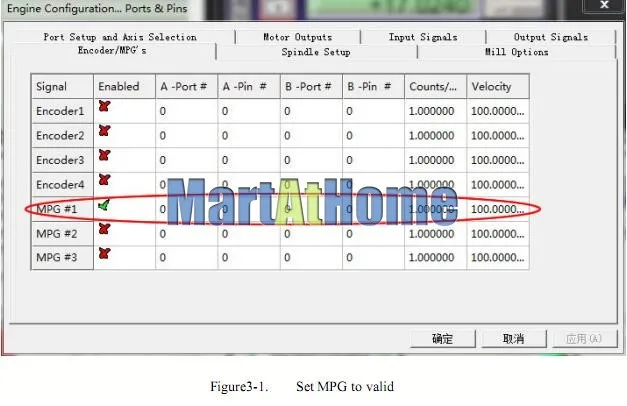This screenshot has width=627, height=406.
Task: Edit Encoder4 Velocity value 100.0000
Action: tap(498, 185)
